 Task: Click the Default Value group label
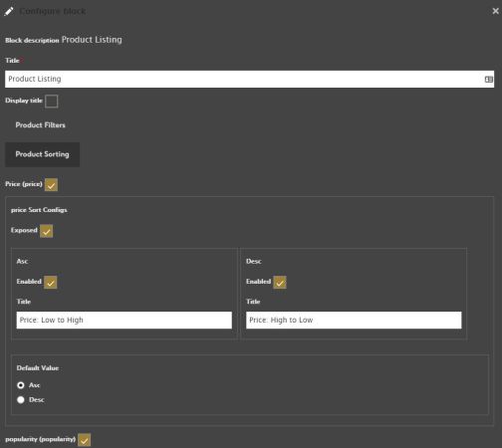(38, 368)
